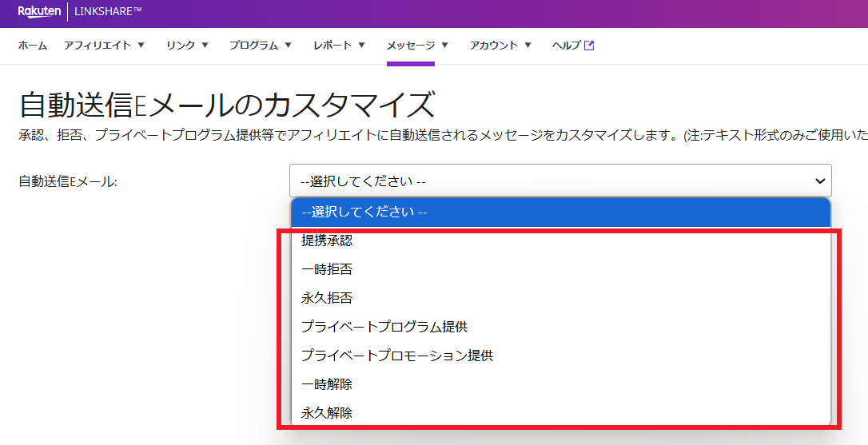This screenshot has width=868, height=445.
Task: Click the chevron arrow of the select box
Action: point(819,181)
